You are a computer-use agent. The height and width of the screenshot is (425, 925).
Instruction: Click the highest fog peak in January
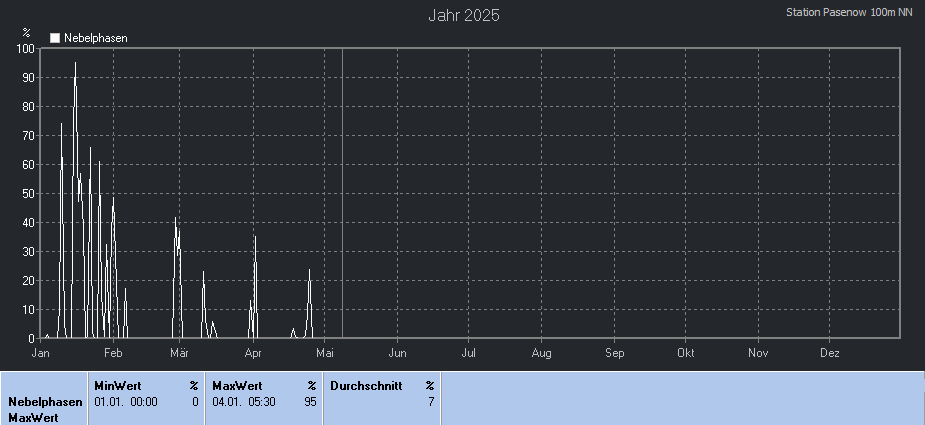coord(75,63)
